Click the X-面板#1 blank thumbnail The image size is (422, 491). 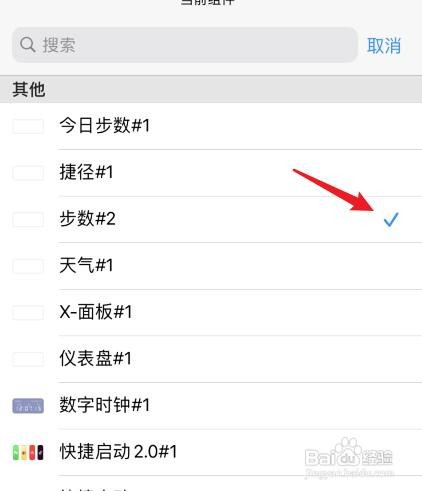[28, 313]
